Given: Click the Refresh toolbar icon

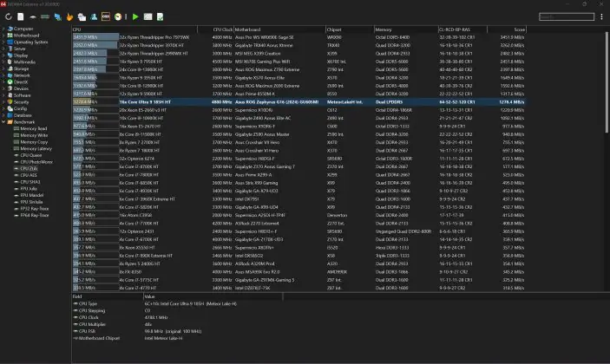Looking at the screenshot, I should 8,16.
